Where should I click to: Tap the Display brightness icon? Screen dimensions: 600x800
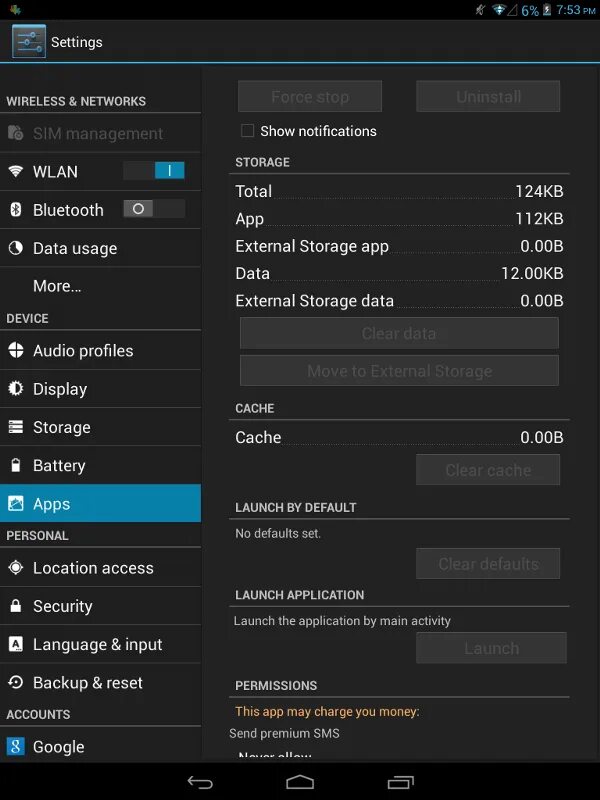(x=16, y=389)
